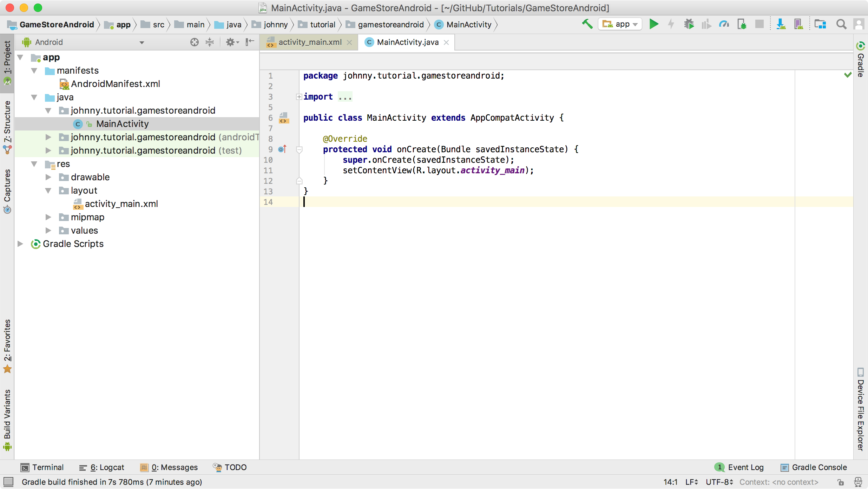Expand the drawable folder

48,177
